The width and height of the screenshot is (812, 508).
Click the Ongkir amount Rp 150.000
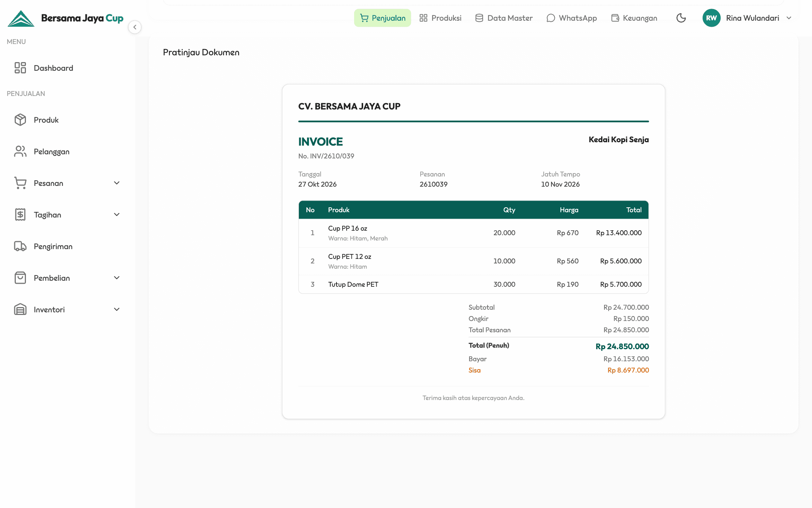point(631,319)
